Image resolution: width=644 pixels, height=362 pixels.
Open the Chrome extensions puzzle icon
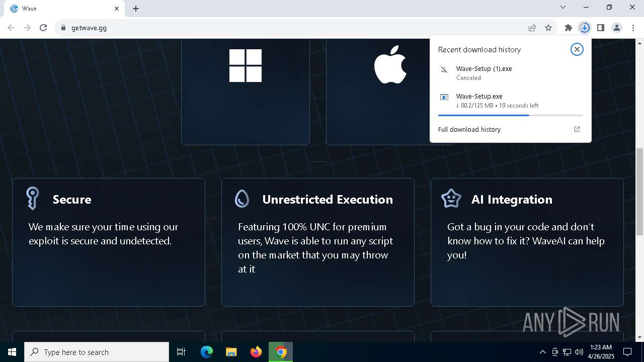point(569,28)
